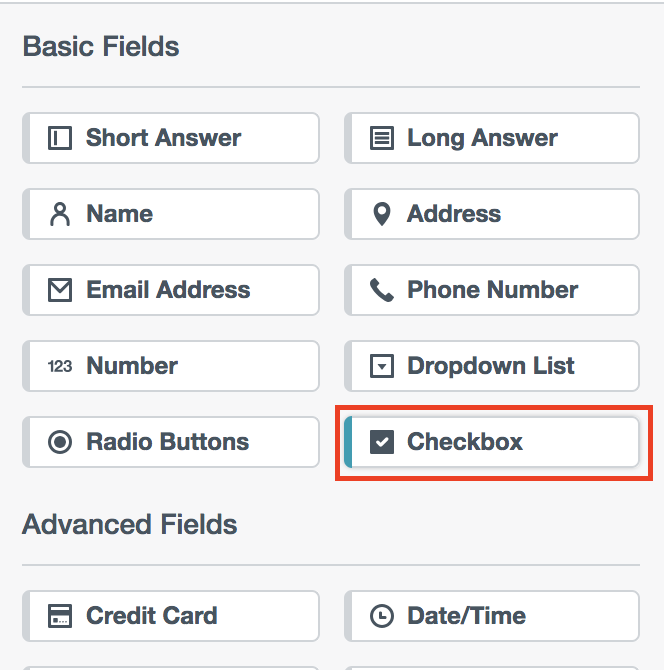Add the Radio Buttons field
This screenshot has width=664, height=670.
[x=172, y=442]
